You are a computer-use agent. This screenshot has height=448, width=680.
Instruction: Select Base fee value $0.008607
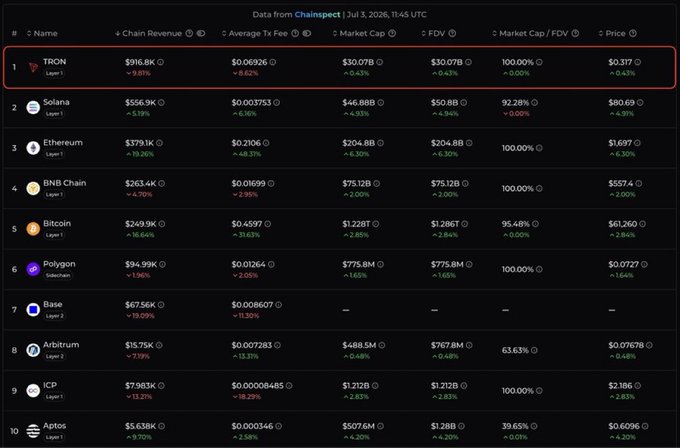(252, 305)
